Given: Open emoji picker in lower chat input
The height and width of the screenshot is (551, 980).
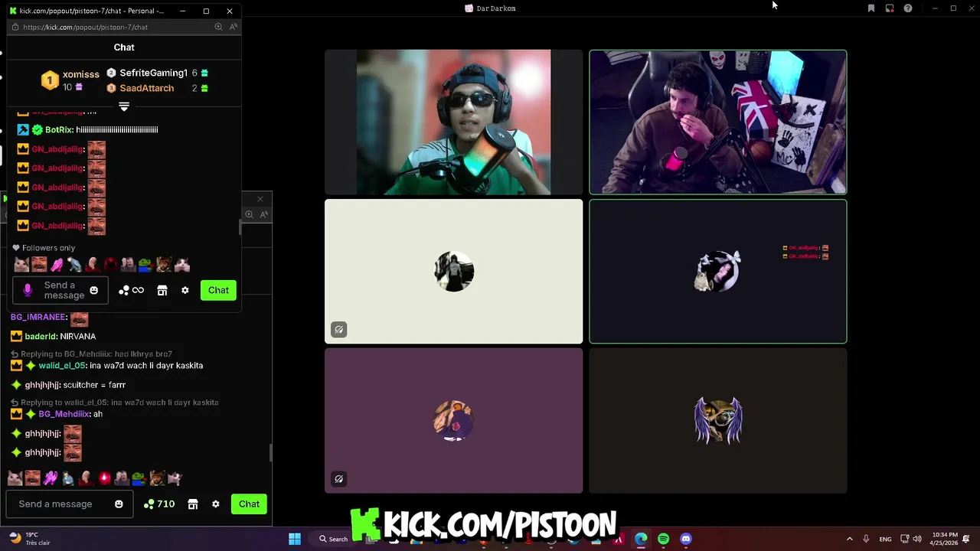Looking at the screenshot, I should coord(119,504).
